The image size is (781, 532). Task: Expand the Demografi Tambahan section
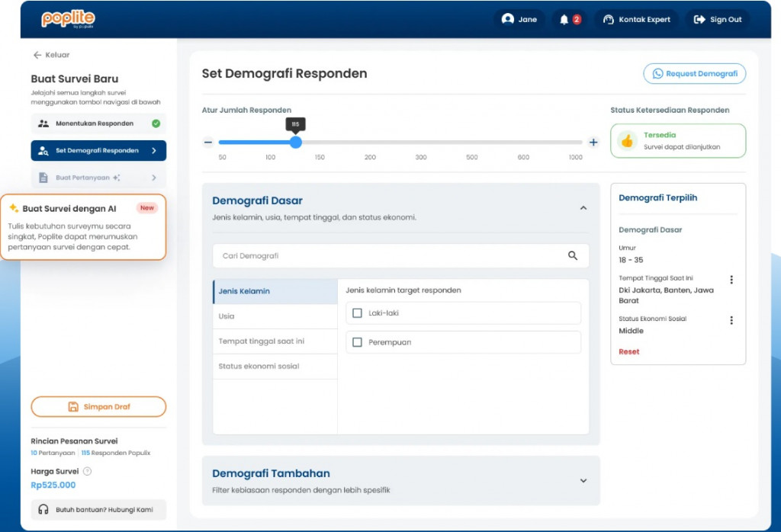point(583,481)
